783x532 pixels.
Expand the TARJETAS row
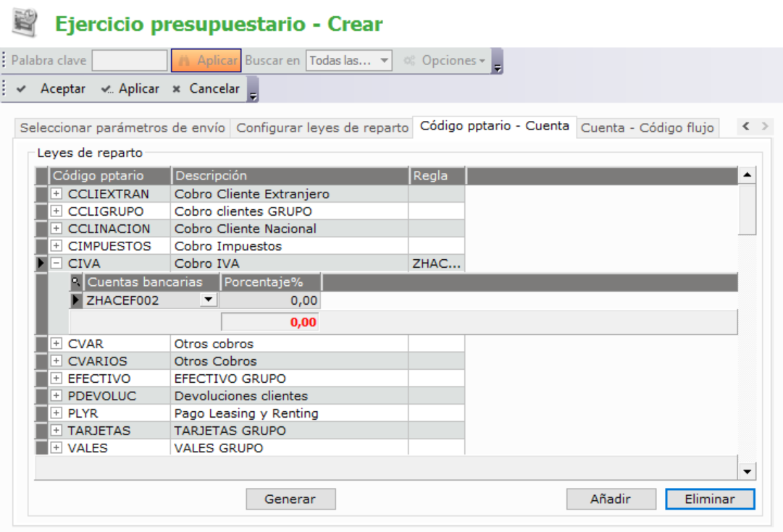pyautogui.click(x=56, y=431)
